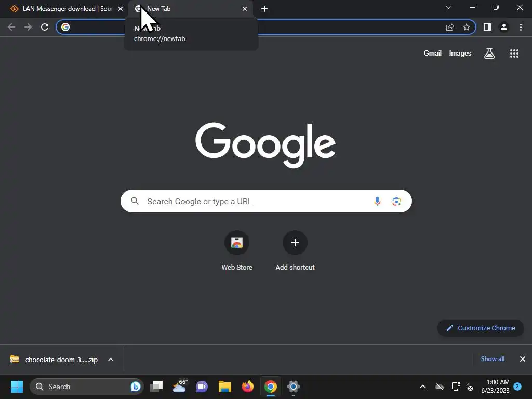532x399 pixels.
Task: Go forward to the next page
Action: [x=28, y=27]
